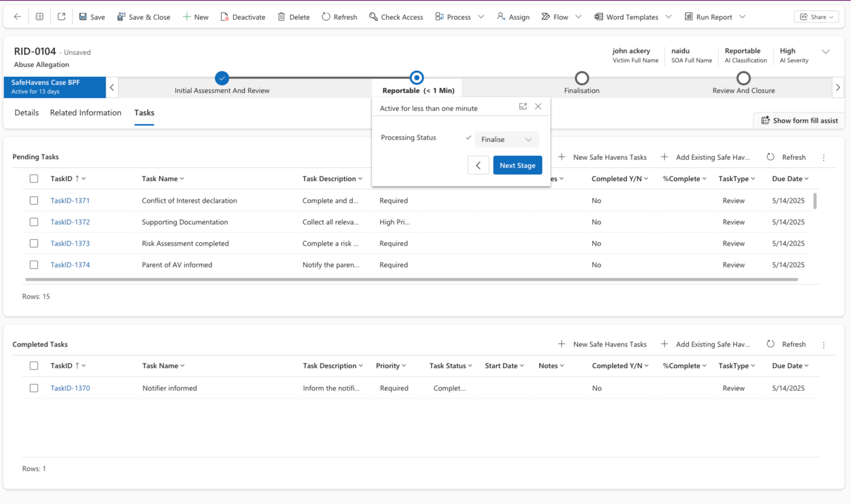Image resolution: width=851 pixels, height=504 pixels.
Task: Switch to the Details tab
Action: click(27, 113)
